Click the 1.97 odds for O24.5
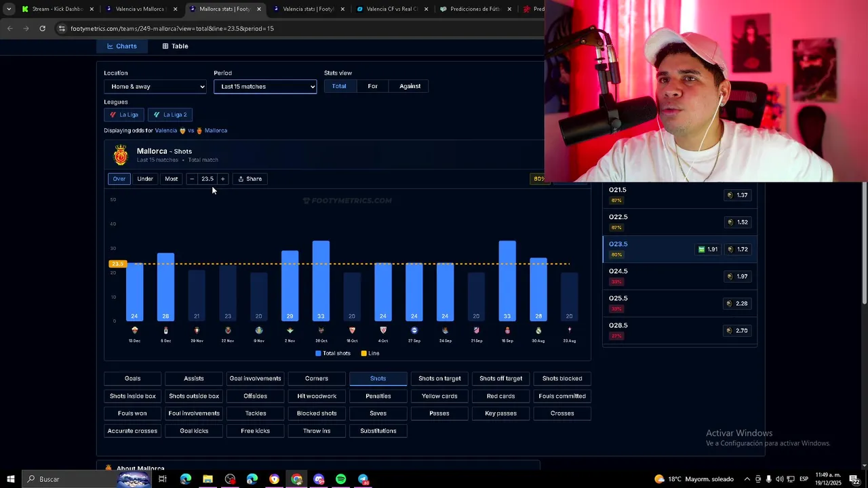 [x=738, y=277]
